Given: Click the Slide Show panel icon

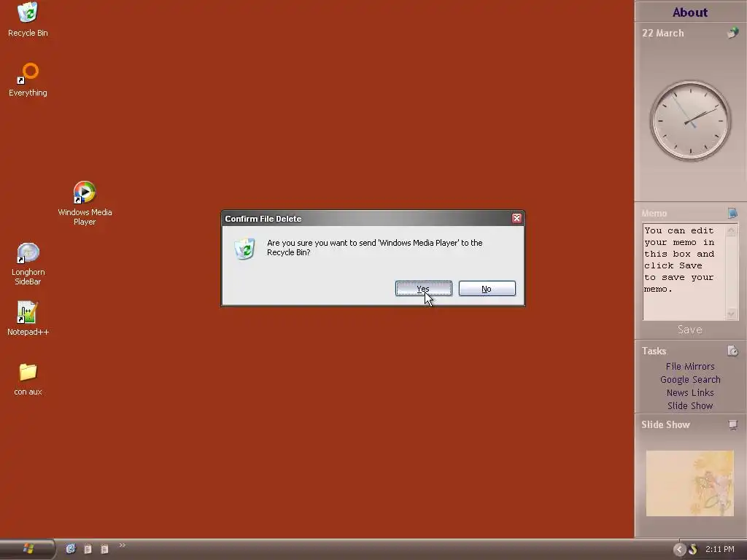Looking at the screenshot, I should pyautogui.click(x=732, y=424).
